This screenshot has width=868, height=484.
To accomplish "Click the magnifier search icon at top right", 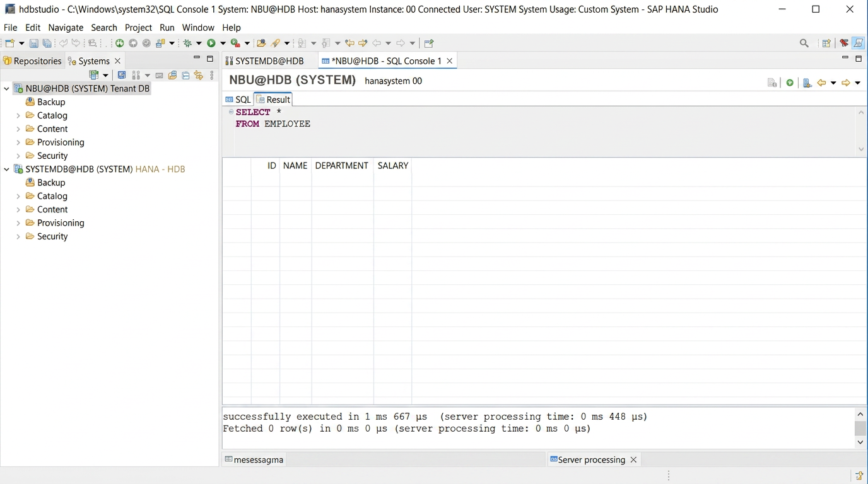I will point(804,43).
